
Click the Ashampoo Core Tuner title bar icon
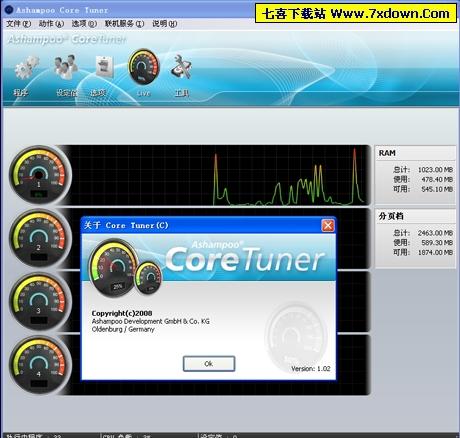point(9,10)
